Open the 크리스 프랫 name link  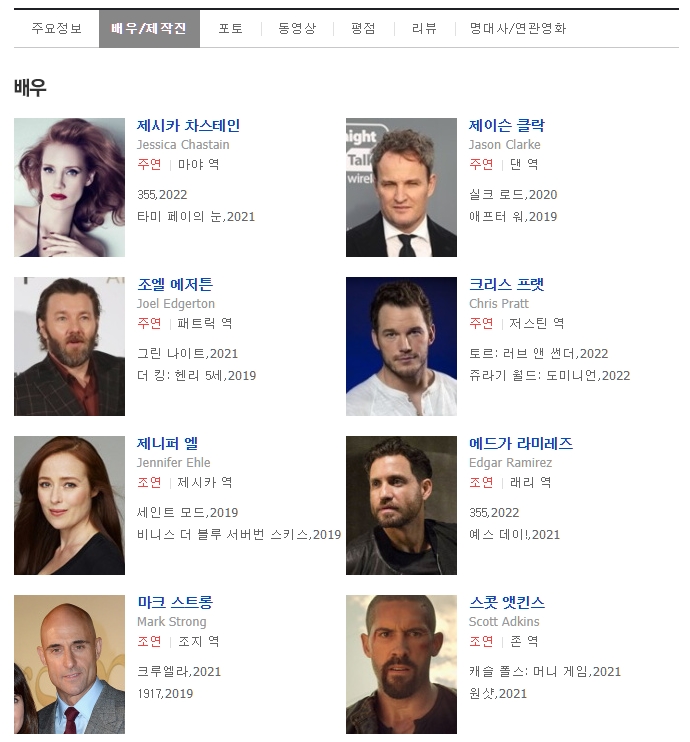(x=506, y=284)
